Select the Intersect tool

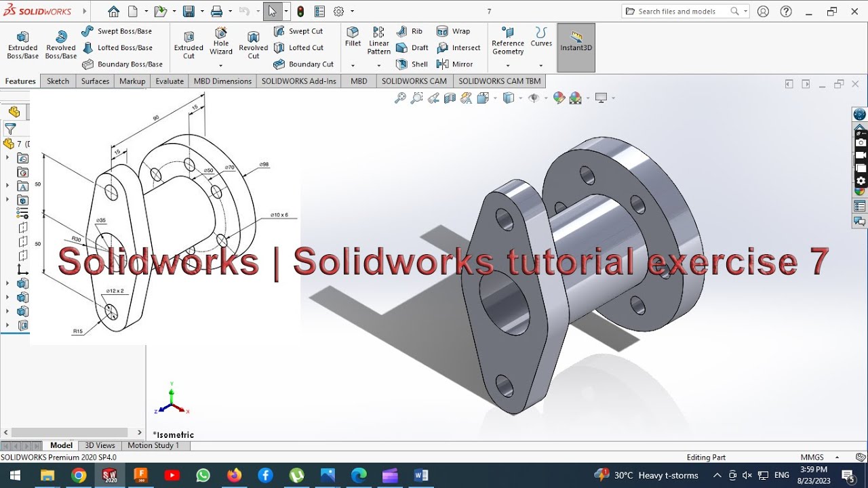pos(458,47)
